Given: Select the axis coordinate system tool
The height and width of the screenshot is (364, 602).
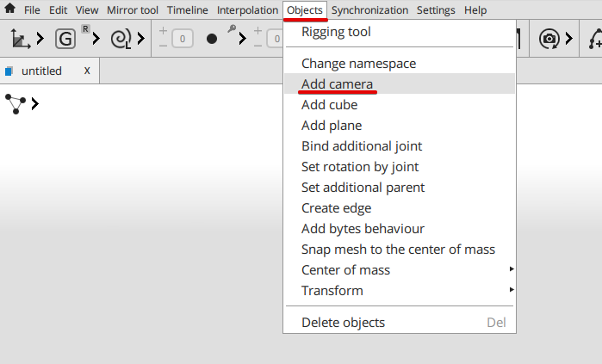Looking at the screenshot, I should (19, 38).
